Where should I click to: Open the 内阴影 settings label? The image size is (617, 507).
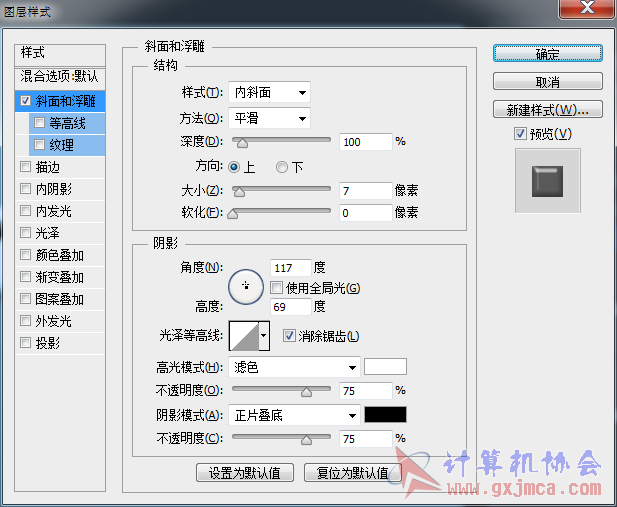point(54,189)
